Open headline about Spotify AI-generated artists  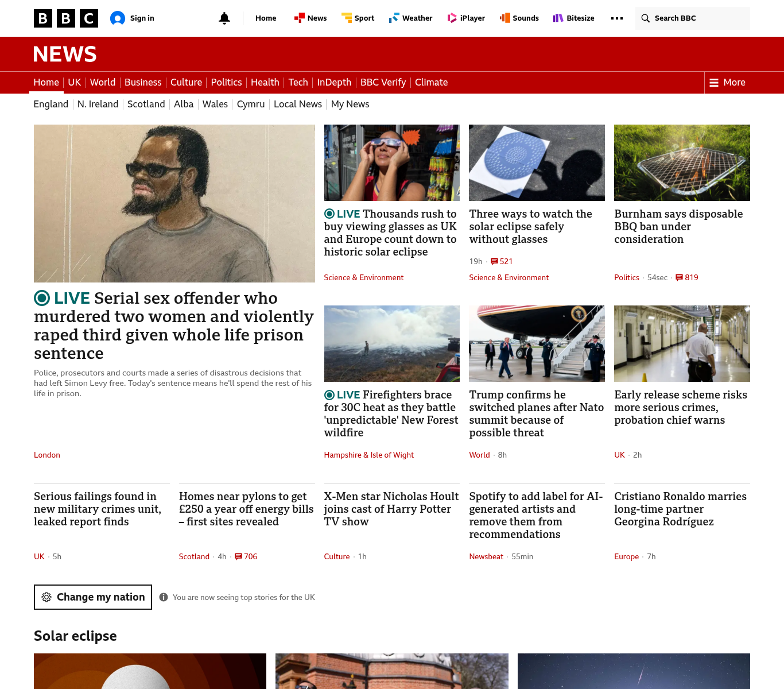[536, 515]
